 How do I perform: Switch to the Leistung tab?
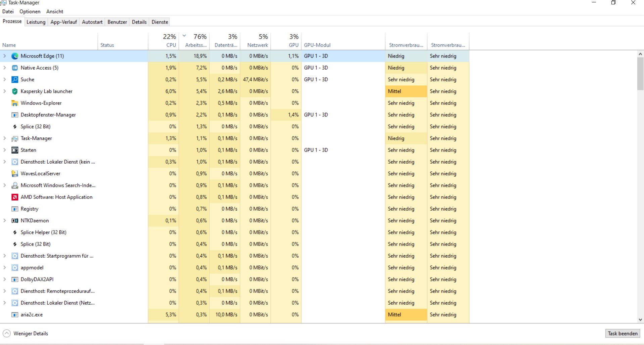36,22
